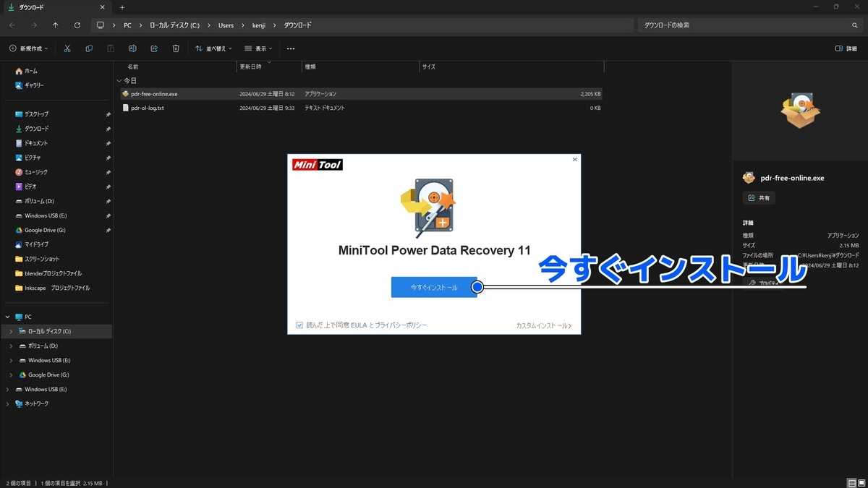868x488 pixels.
Task: Select ローカル ディスク (C:) in the breadcrumb
Action: (x=174, y=25)
